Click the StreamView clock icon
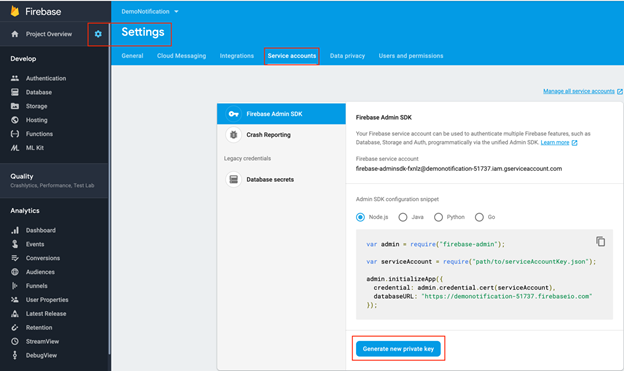Image resolution: width=624 pixels, height=371 pixels. 15,342
